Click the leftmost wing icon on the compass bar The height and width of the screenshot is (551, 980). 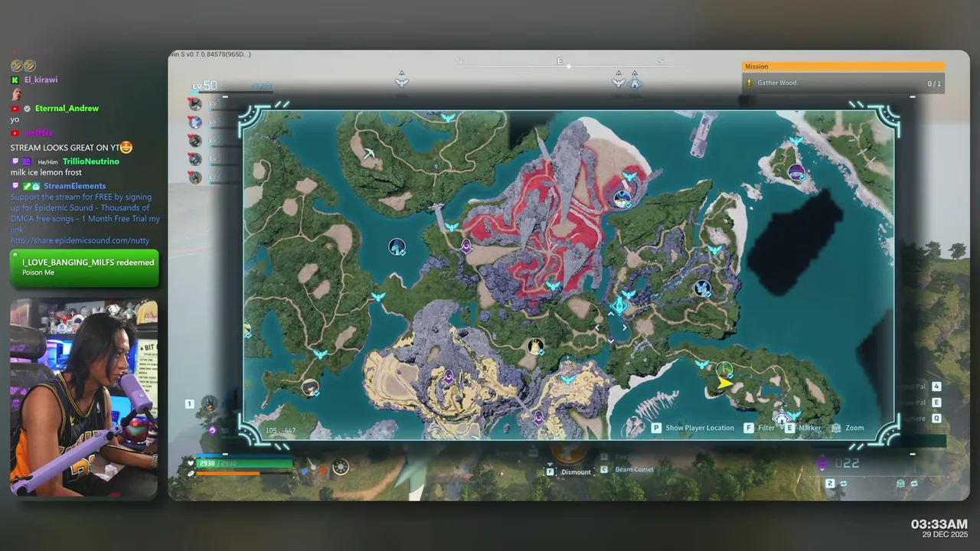pyautogui.click(x=401, y=82)
